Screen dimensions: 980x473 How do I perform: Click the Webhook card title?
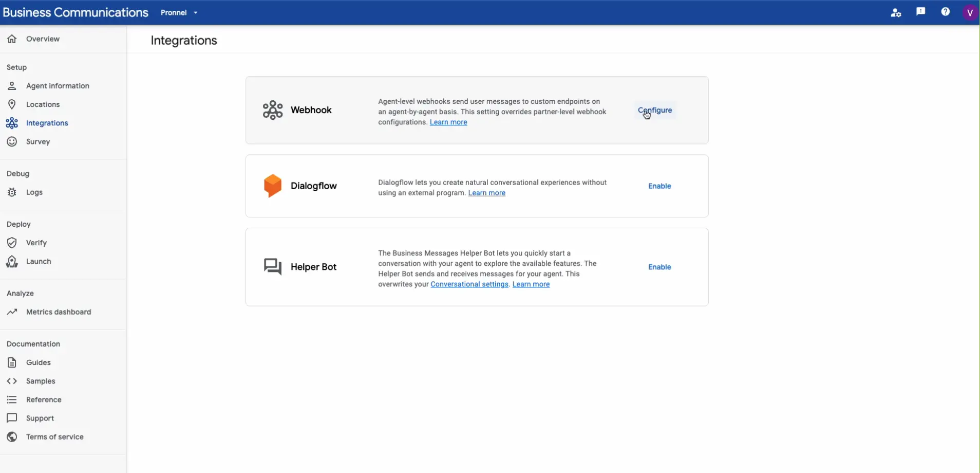[311, 110]
